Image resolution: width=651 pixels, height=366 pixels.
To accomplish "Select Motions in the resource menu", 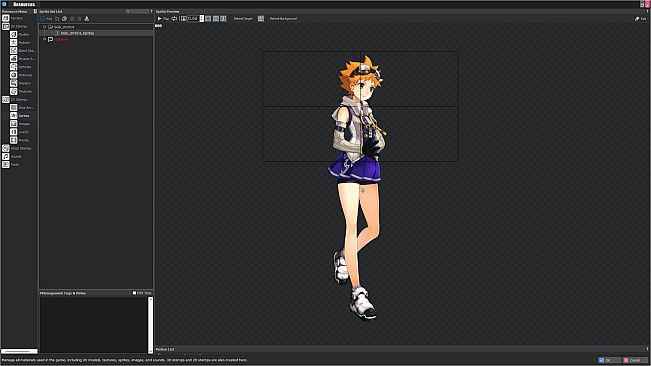I will coord(20,43).
